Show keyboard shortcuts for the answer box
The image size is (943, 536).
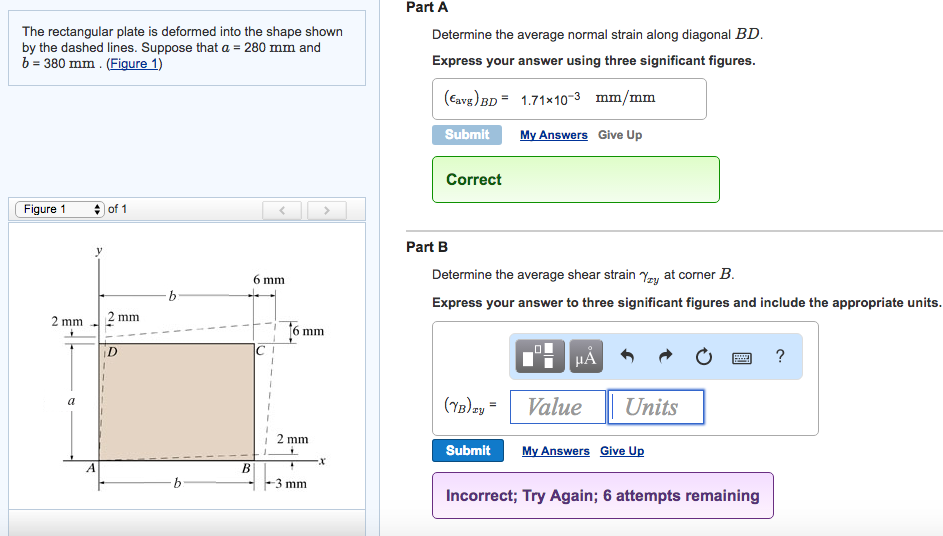(742, 356)
